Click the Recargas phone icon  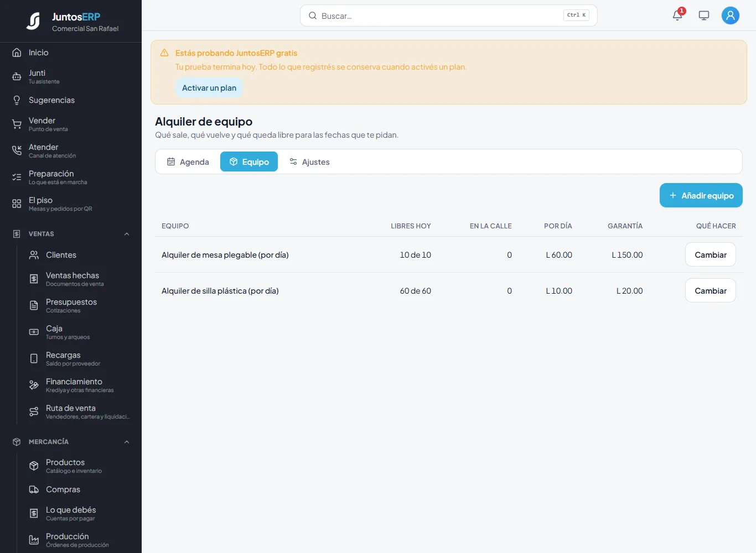point(34,359)
